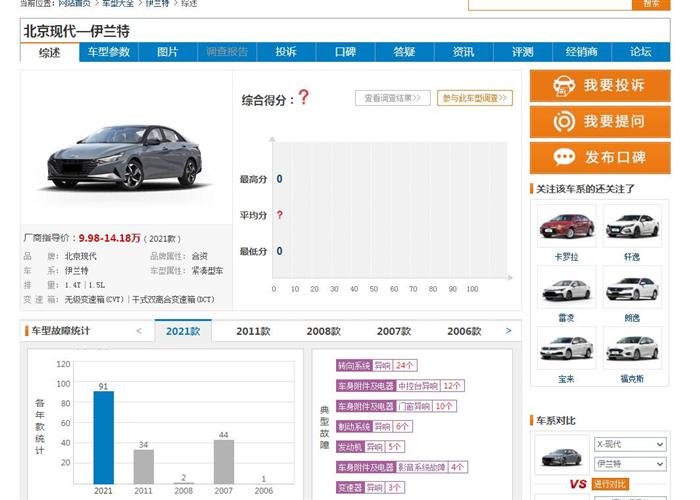Click the 我要投诉 orange button

click(600, 86)
